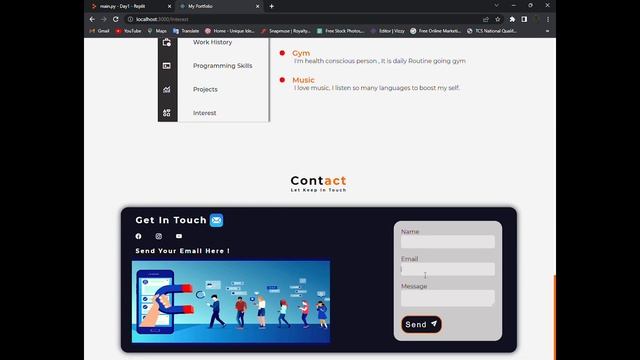Open the Instagram social icon
This screenshot has height=360, width=640.
pyautogui.click(x=159, y=236)
